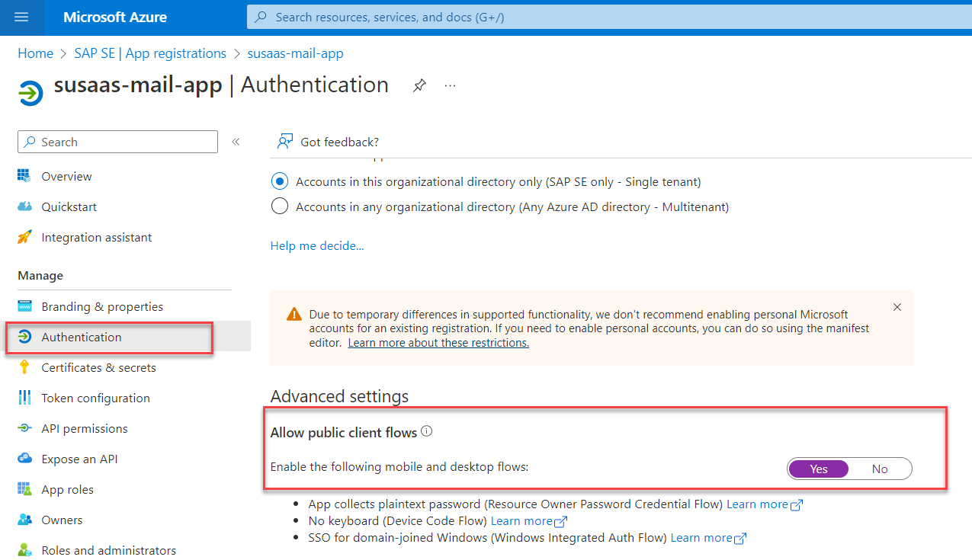Set public client flows toggle to Yes
Viewport: 972px width, 560px height.
(818, 469)
